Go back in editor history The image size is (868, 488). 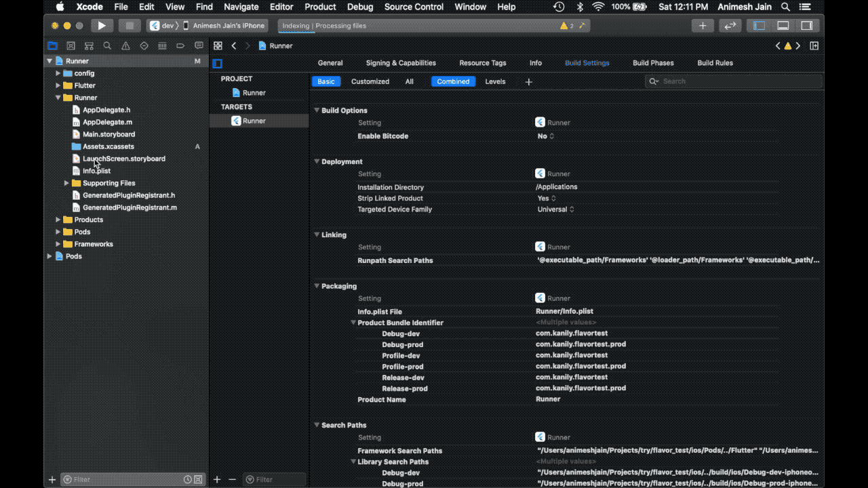click(x=234, y=46)
